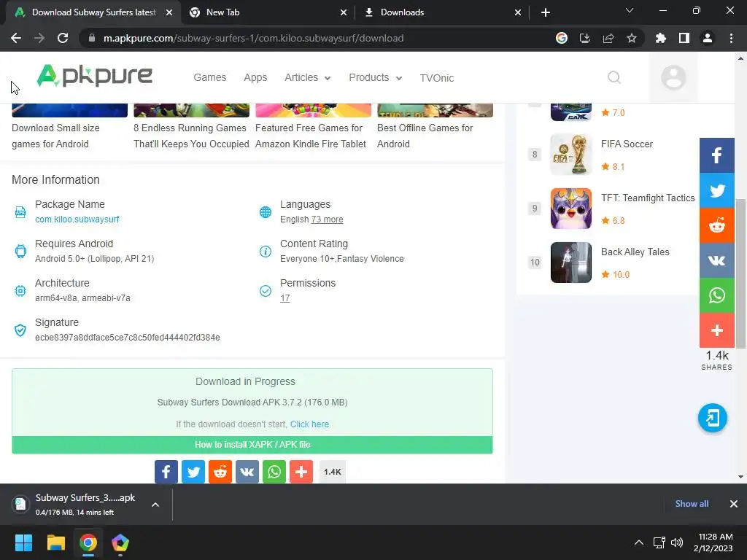Click Show all downloads
Image resolution: width=747 pixels, height=560 pixels.
pos(692,504)
